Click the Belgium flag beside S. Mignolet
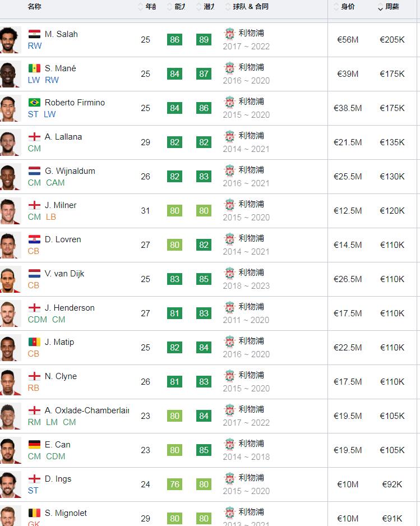Screen dimensions: 420x526 34,513
